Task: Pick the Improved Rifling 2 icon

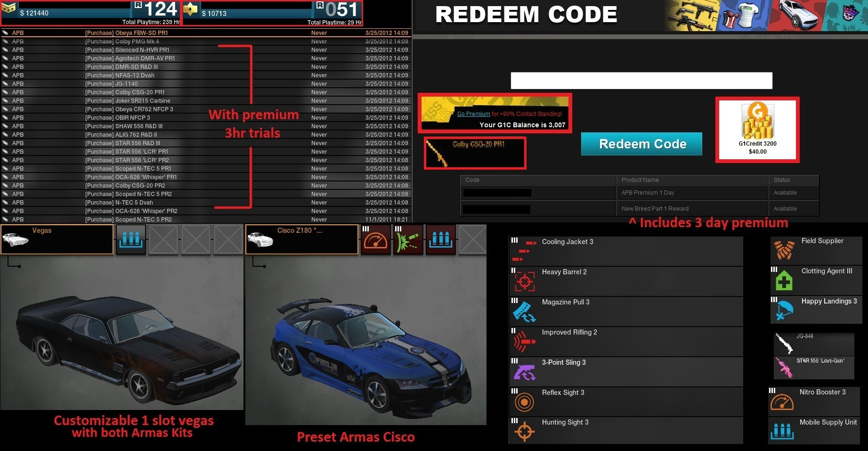Action: coord(524,342)
